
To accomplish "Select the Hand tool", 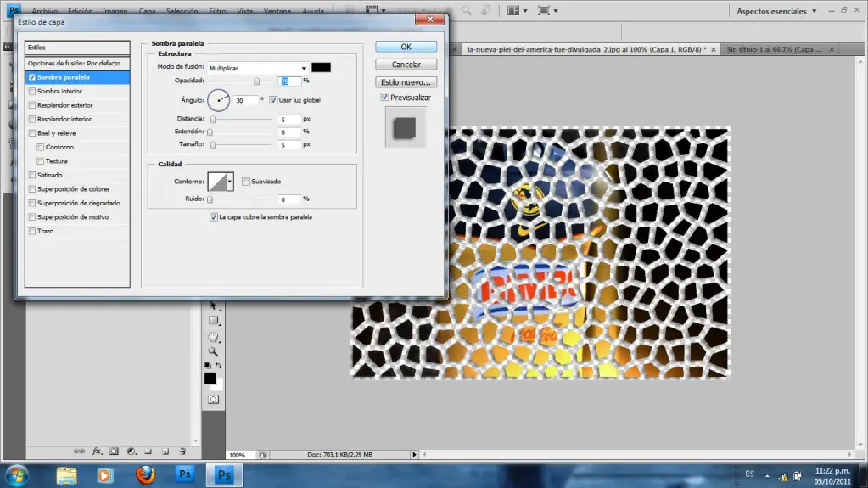I will point(213,336).
